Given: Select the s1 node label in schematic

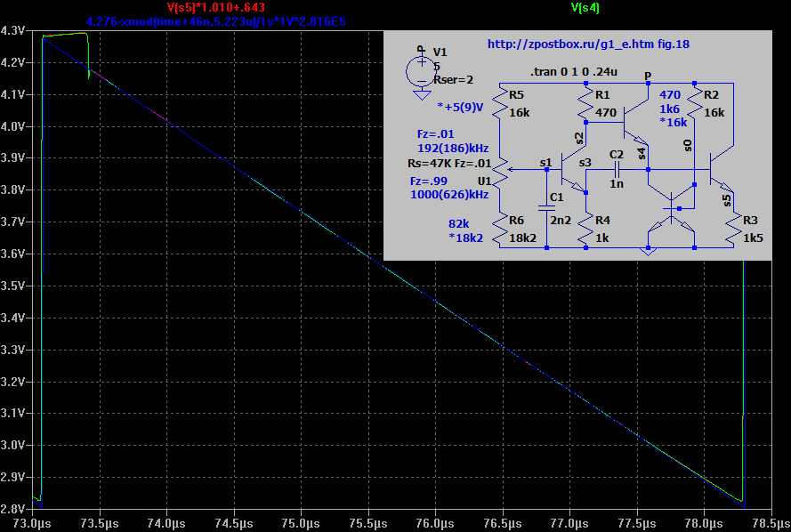Looking at the screenshot, I should coord(545,162).
